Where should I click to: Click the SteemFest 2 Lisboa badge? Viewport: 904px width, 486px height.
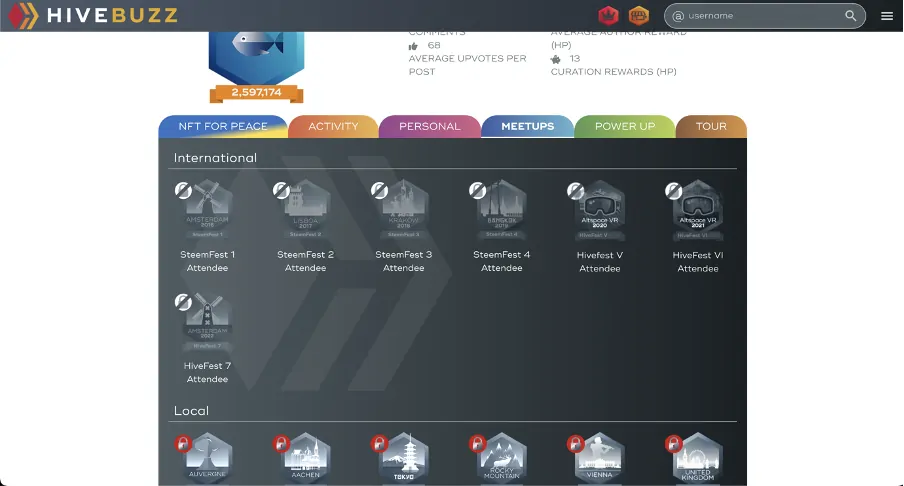point(306,209)
